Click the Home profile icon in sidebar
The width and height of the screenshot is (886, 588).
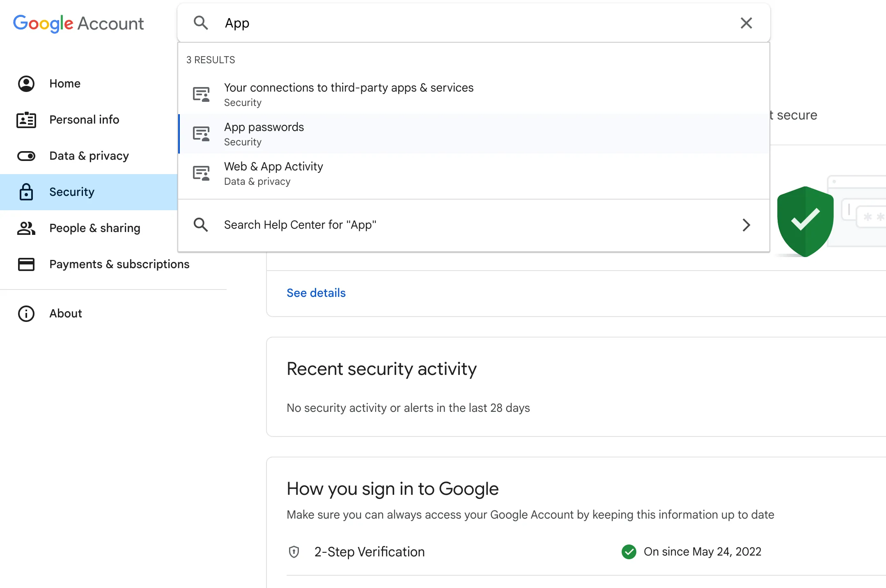pos(26,84)
